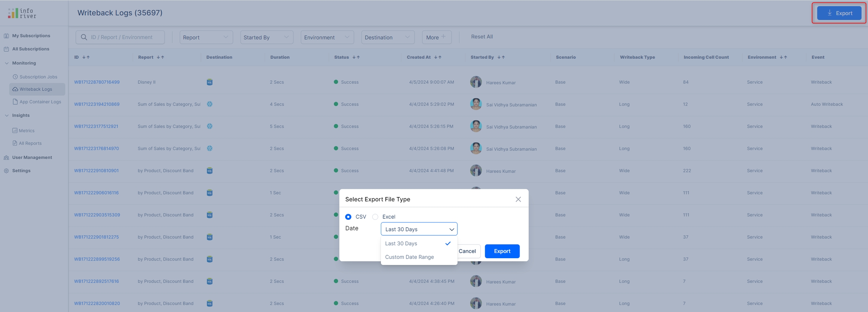Click the Inforiver logo icon
This screenshot has height=312, width=868.
(13, 13)
